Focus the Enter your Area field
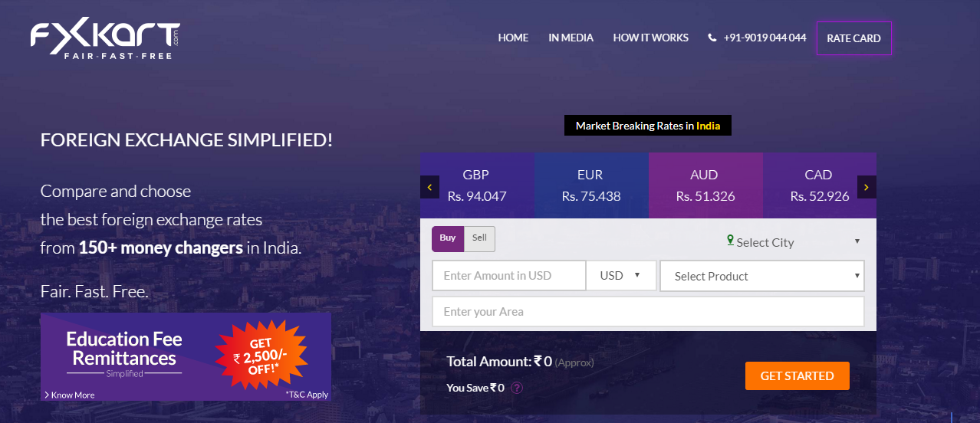 648,312
